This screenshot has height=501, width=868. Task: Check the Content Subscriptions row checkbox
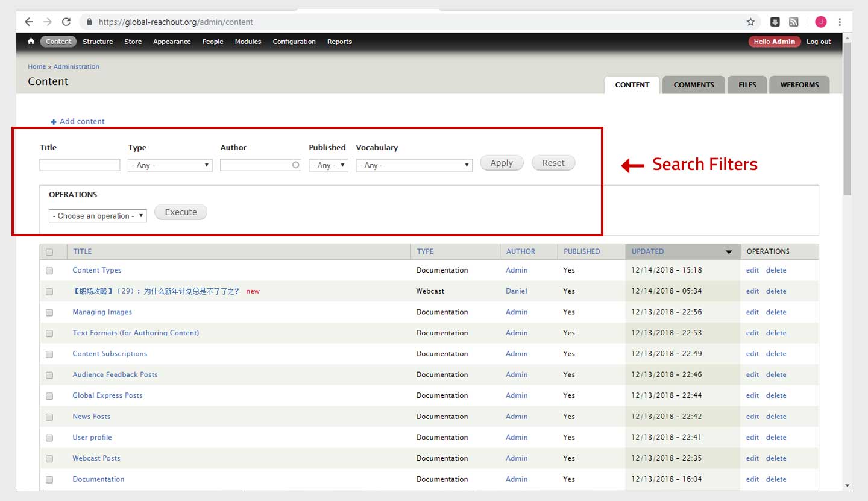pos(49,354)
